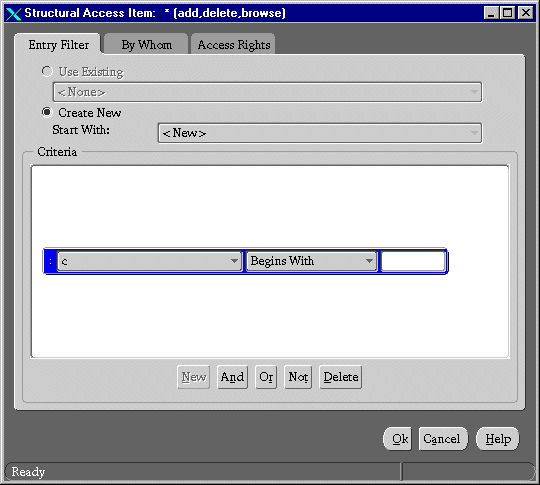540x485 pixels.
Task: Open the attribute dropdown showing 'c'
Action: pos(149,261)
